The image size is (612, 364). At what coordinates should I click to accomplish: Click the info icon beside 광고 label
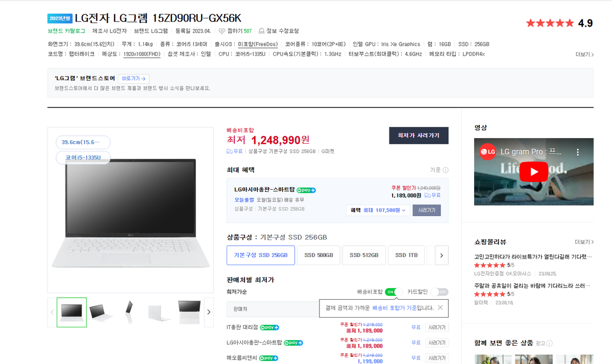(549, 343)
